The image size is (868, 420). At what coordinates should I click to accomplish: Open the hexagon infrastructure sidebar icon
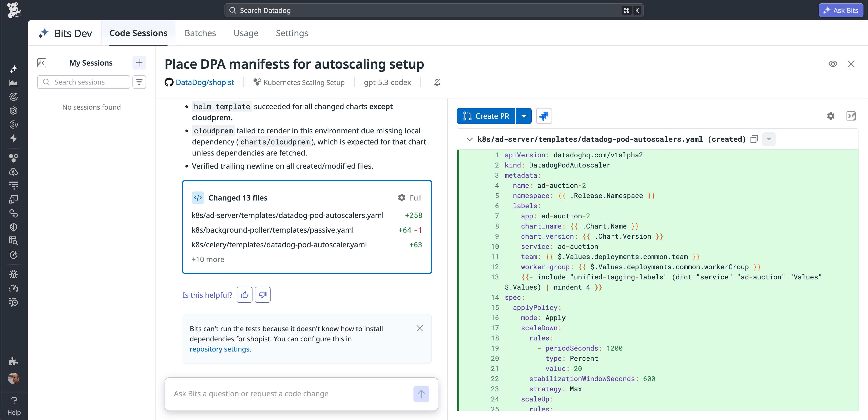click(14, 111)
